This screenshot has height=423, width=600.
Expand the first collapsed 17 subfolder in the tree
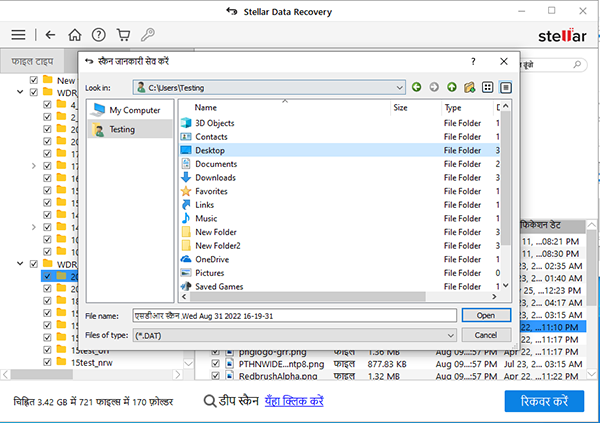point(34,166)
